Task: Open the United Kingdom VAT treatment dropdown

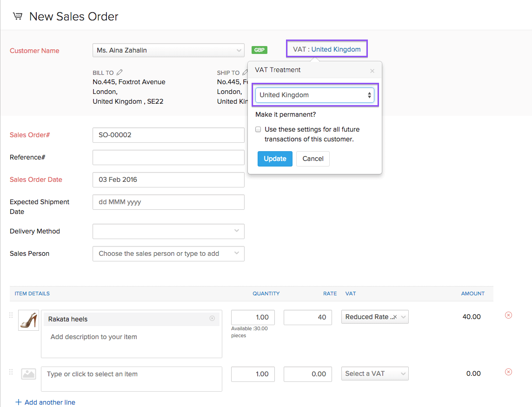Action: (x=315, y=95)
